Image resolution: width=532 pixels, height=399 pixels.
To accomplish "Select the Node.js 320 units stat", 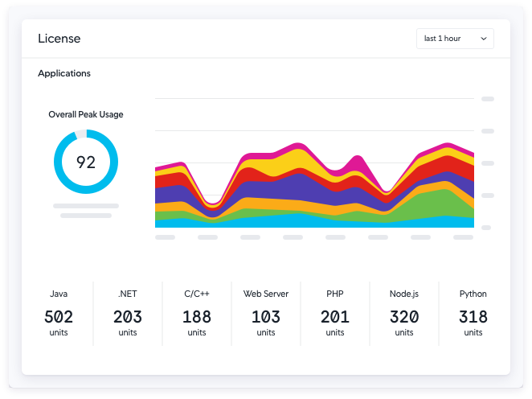I will [x=404, y=313].
